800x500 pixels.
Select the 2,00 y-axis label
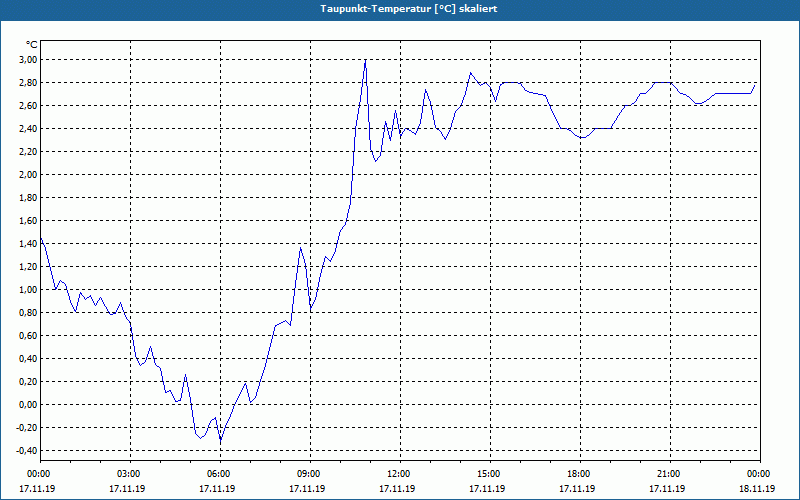[29, 174]
